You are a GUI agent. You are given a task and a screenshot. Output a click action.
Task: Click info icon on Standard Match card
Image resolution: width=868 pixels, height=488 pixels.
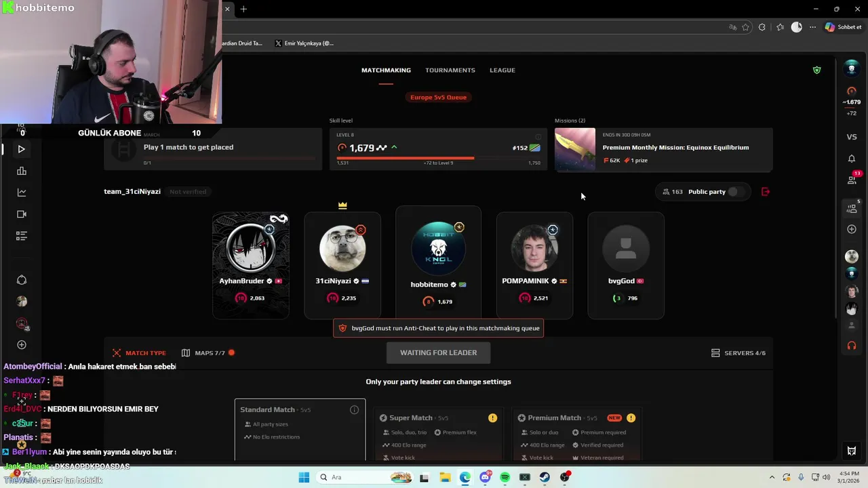tap(354, 409)
